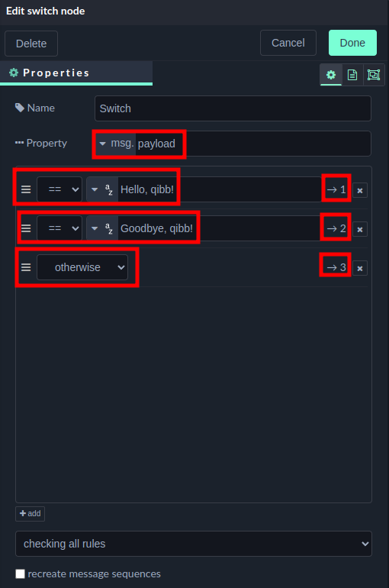This screenshot has width=389, height=588.
Task: Open string type selector for Goodbye rule
Action: (x=102, y=228)
